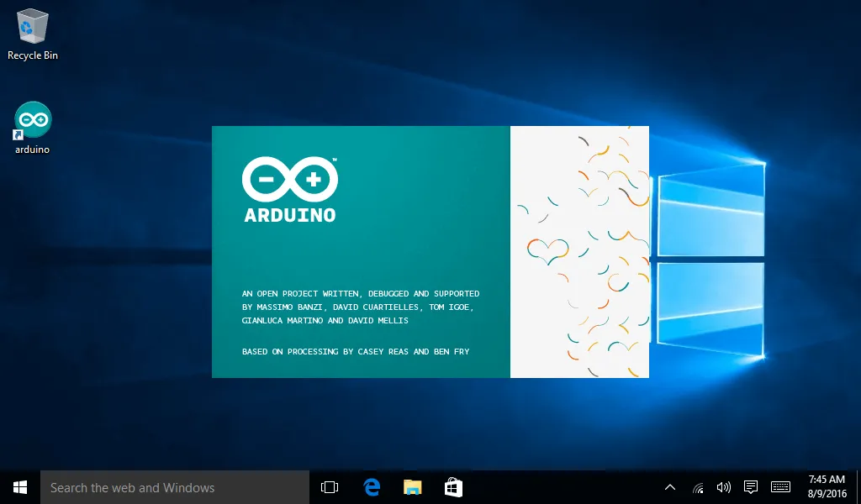Image resolution: width=861 pixels, height=504 pixels.
Task: Click the Arduino infinity logo on splash
Action: click(289, 179)
